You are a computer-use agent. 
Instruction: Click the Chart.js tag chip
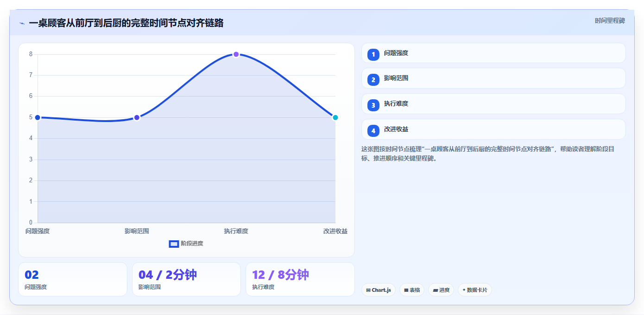point(379,290)
